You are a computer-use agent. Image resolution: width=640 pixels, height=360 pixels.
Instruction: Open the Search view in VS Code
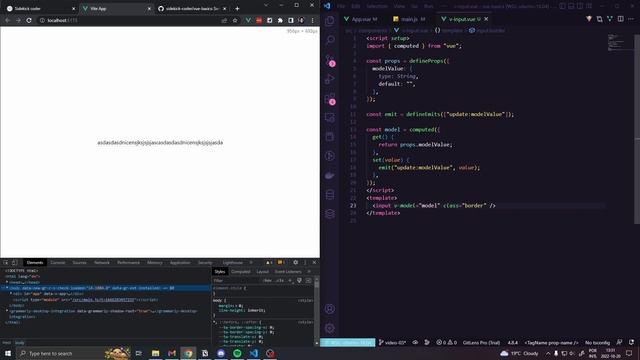(x=330, y=40)
